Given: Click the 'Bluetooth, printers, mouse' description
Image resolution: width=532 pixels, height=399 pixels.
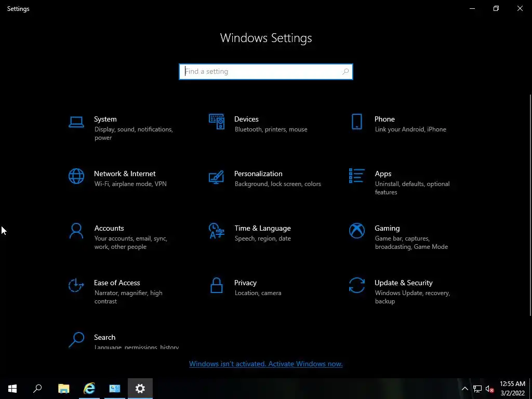Looking at the screenshot, I should pyautogui.click(x=271, y=129).
